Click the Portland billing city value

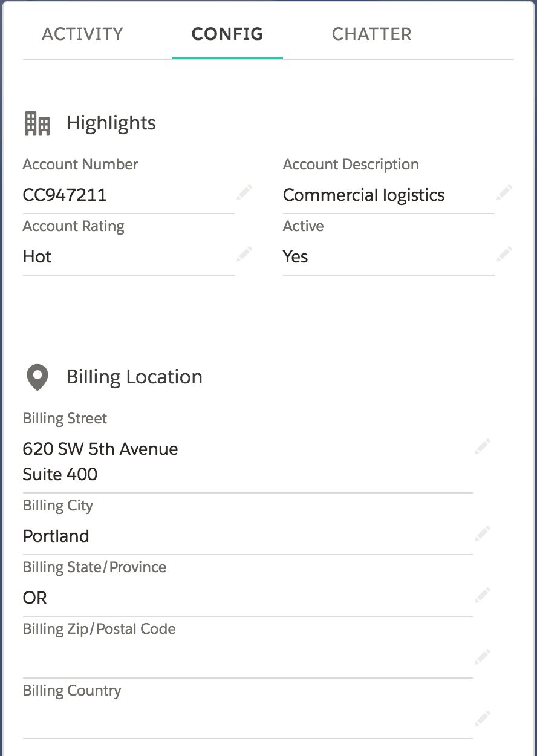[56, 536]
